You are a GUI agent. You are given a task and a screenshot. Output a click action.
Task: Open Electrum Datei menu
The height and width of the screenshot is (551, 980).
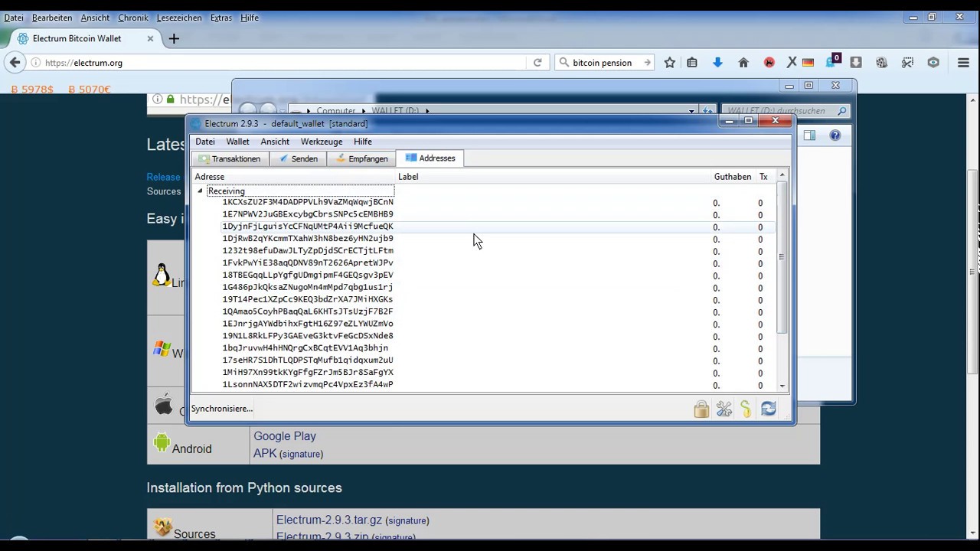(205, 142)
